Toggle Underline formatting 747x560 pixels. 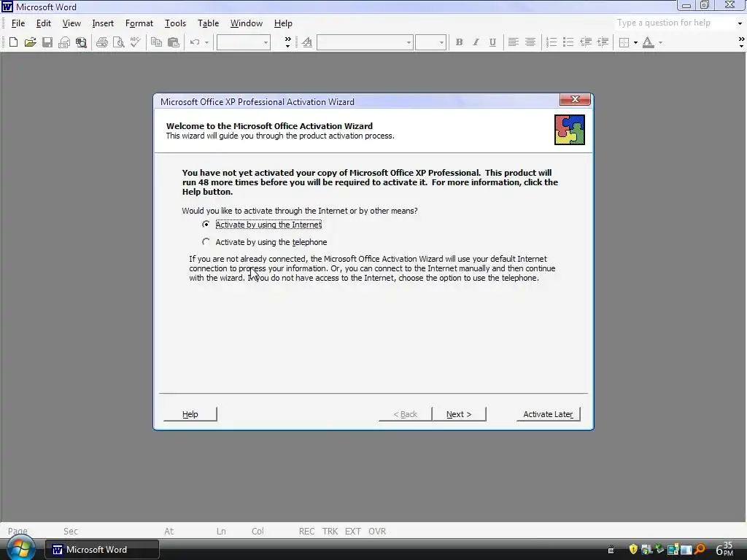492,42
